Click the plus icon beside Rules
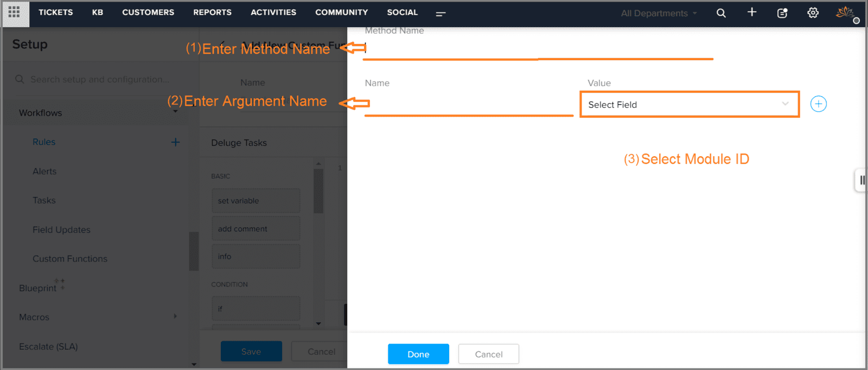This screenshot has width=868, height=370. point(175,142)
